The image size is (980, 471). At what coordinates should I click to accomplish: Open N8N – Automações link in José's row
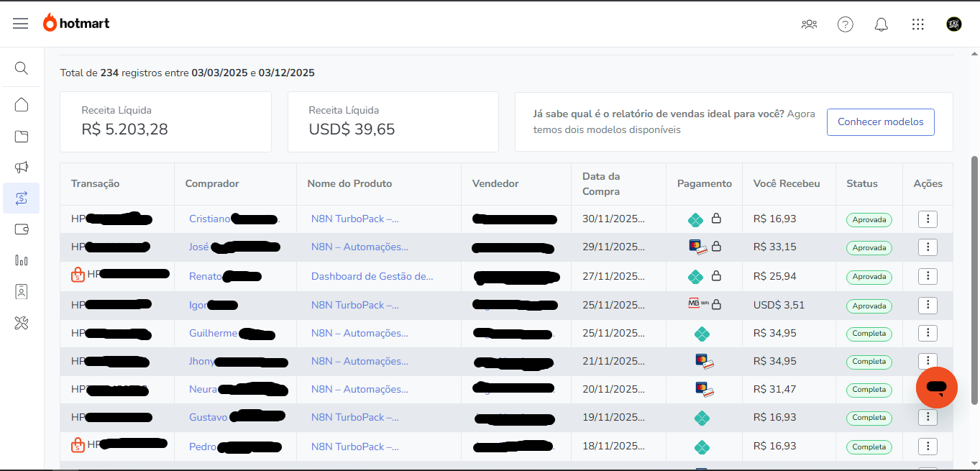coord(360,247)
